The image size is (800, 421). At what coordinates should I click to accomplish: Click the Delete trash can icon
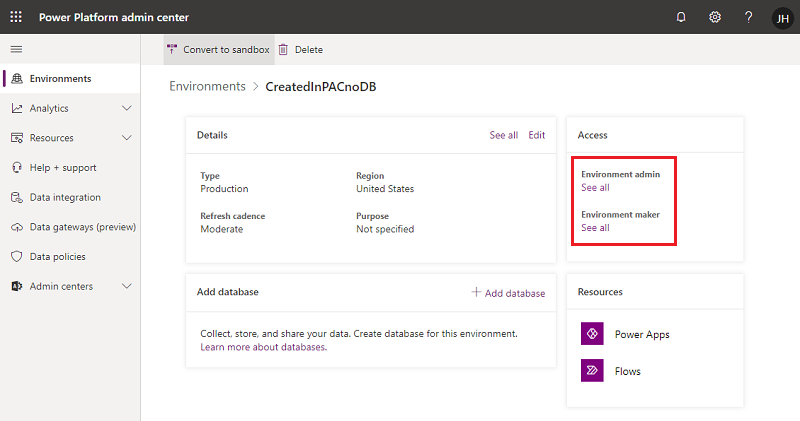283,49
